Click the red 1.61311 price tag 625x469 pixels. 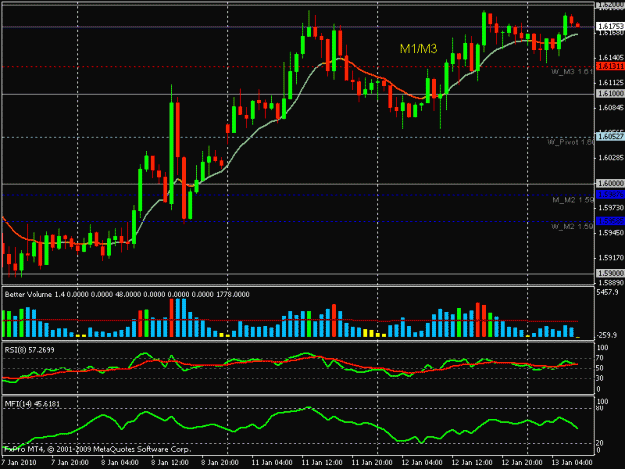point(610,66)
